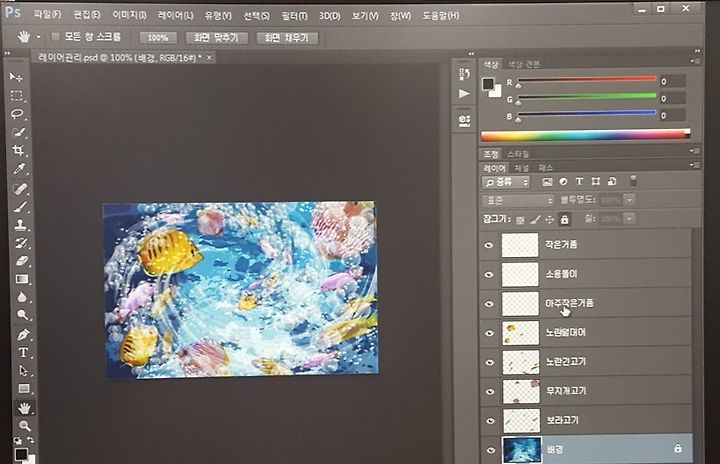This screenshot has width=720, height=464.
Task: Select the Brush tool
Action: tap(20, 206)
